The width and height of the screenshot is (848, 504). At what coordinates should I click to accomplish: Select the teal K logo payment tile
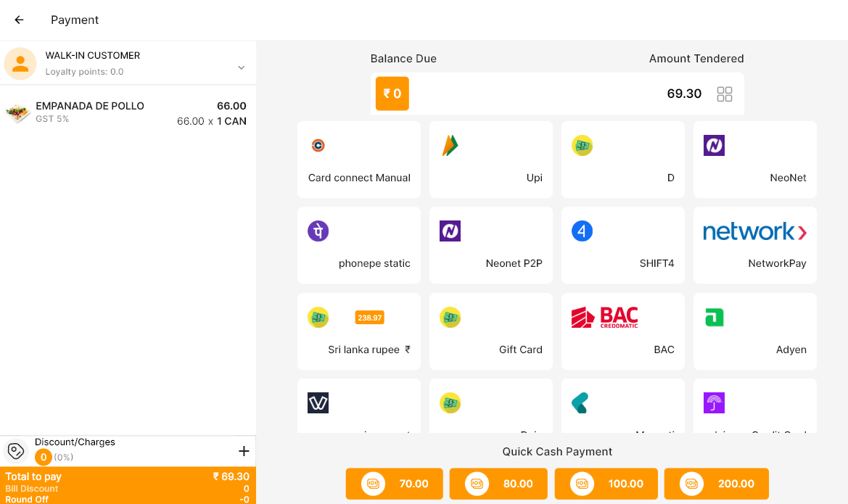[580, 403]
